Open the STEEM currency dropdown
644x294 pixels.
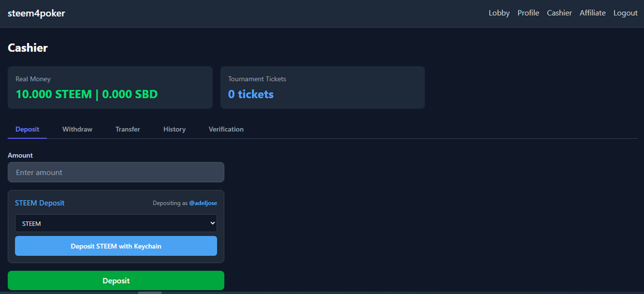[116, 223]
